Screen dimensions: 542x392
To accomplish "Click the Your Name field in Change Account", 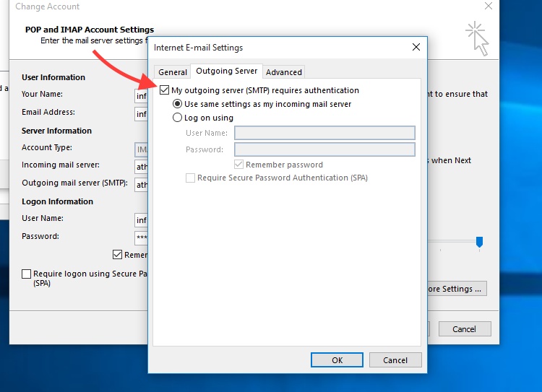I will coord(142,96).
